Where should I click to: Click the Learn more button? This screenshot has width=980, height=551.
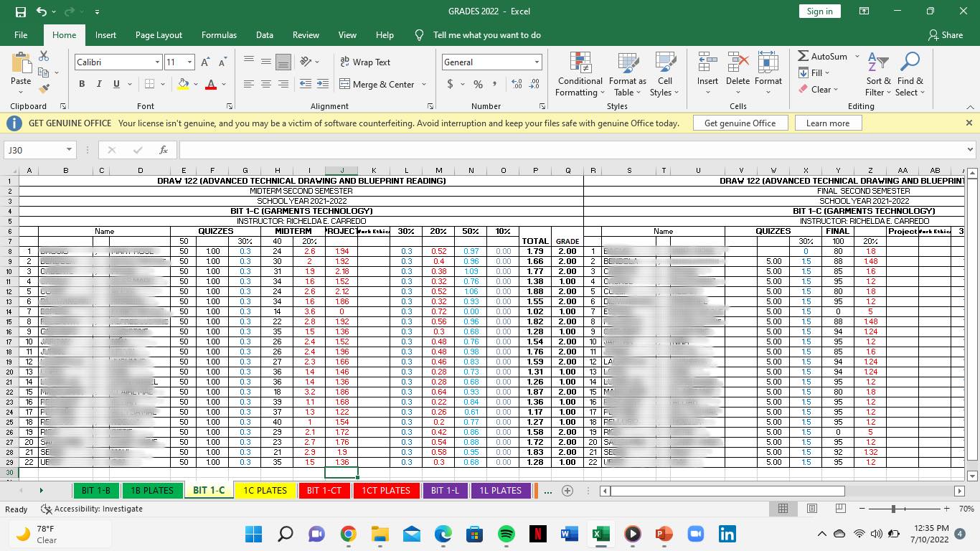(828, 123)
